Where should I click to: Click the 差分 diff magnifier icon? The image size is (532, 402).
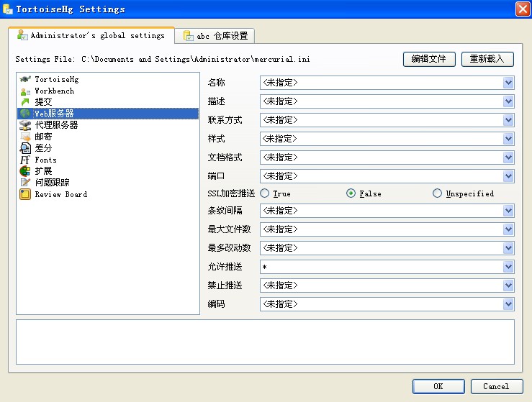click(x=25, y=148)
